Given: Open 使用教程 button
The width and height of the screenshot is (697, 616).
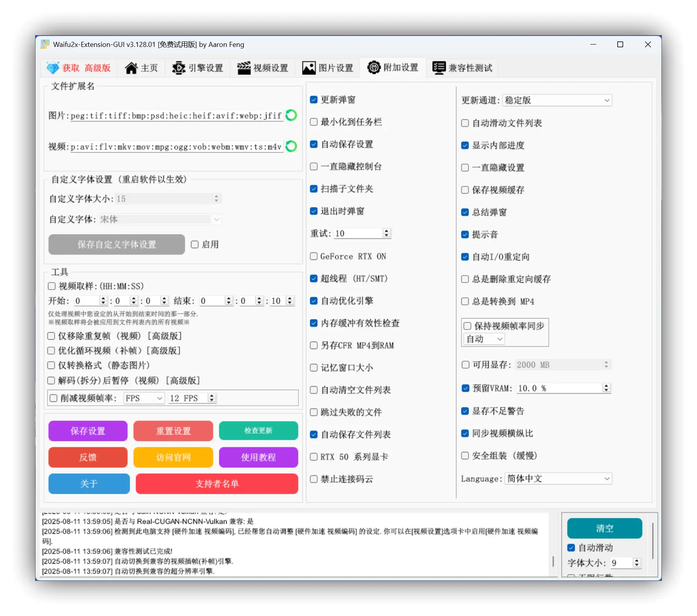Looking at the screenshot, I should (x=258, y=457).
